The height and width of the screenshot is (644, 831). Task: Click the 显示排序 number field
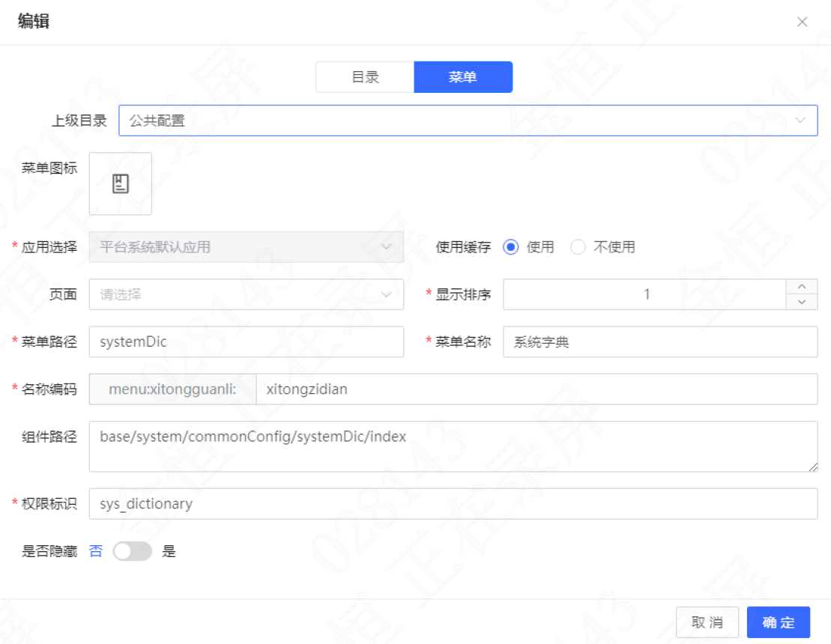(644, 294)
